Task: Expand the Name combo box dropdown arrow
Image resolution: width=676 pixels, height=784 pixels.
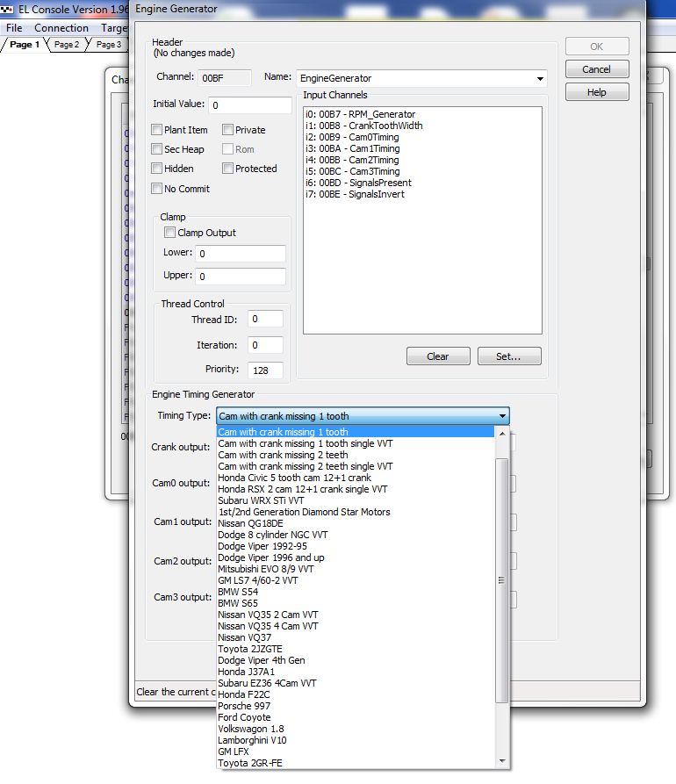Action: tap(539, 78)
